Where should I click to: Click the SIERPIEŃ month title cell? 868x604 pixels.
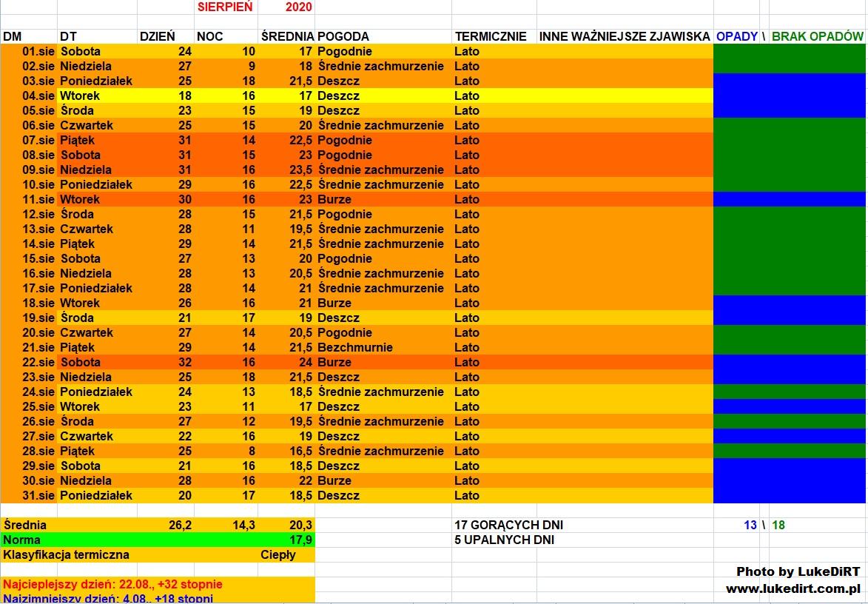(226, 7)
